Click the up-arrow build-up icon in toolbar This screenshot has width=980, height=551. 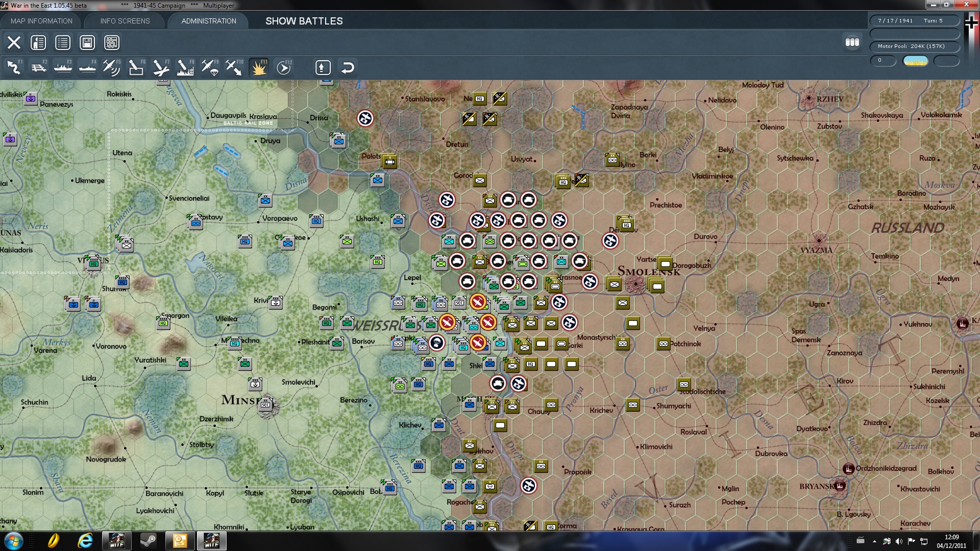point(323,67)
